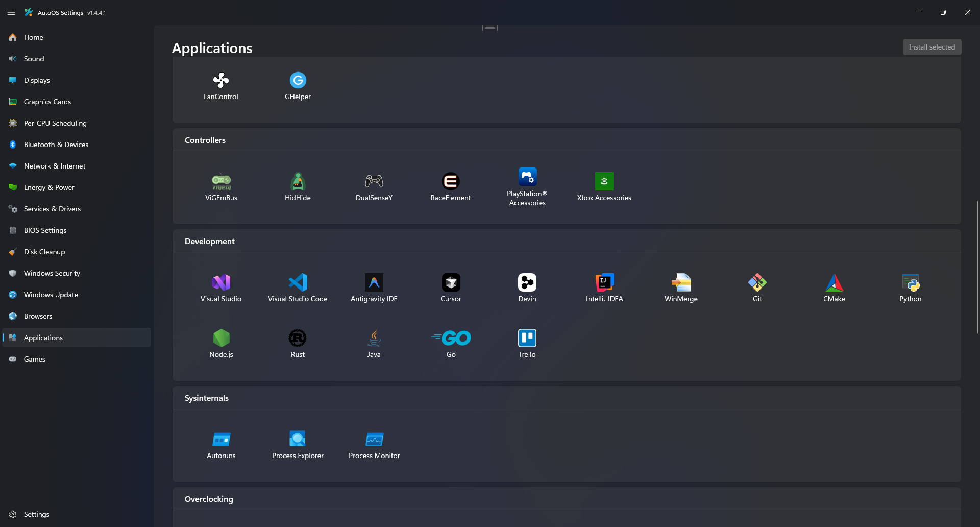Select the Java icon
Screen dimensions: 980x527
pyautogui.click(x=374, y=338)
